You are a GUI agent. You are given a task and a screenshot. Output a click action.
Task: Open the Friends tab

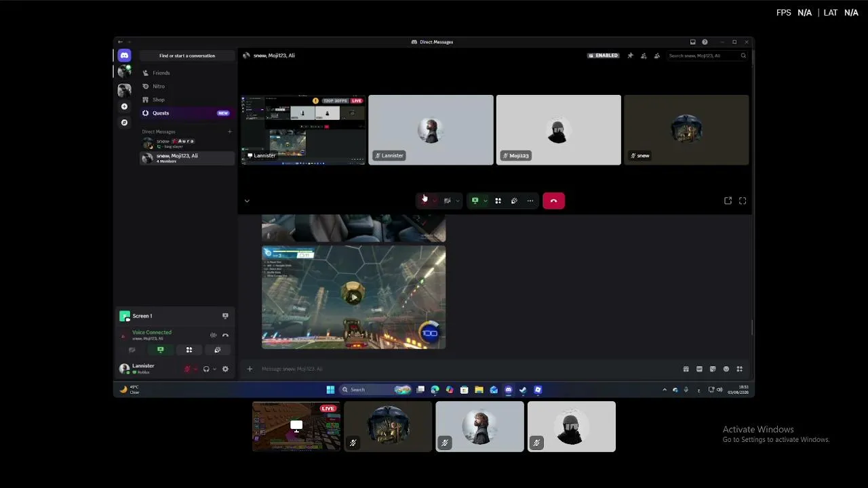tap(187, 73)
